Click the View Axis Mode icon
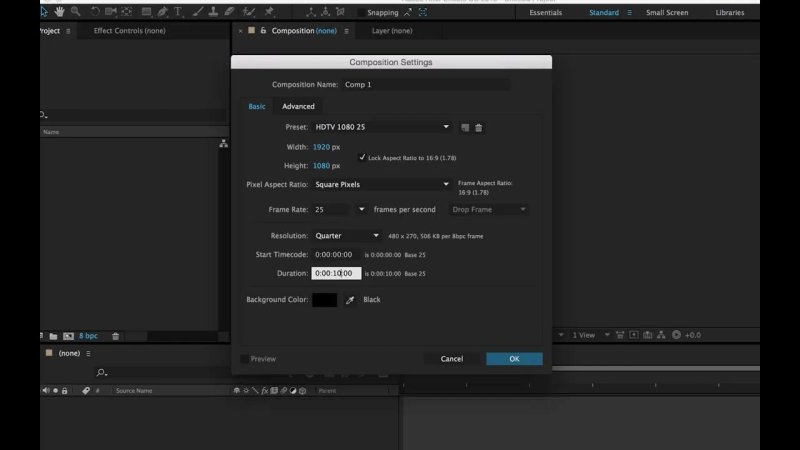800x450 pixels. point(340,12)
